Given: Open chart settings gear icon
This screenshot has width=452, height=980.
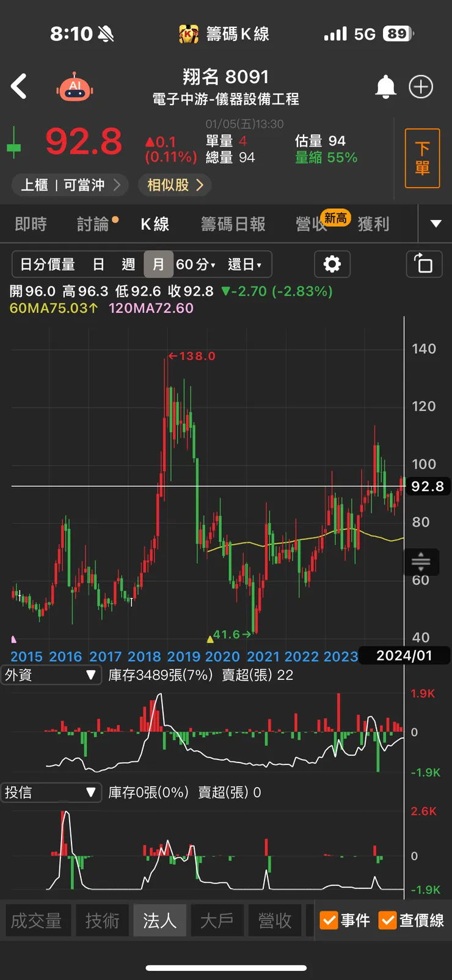Looking at the screenshot, I should (332, 264).
